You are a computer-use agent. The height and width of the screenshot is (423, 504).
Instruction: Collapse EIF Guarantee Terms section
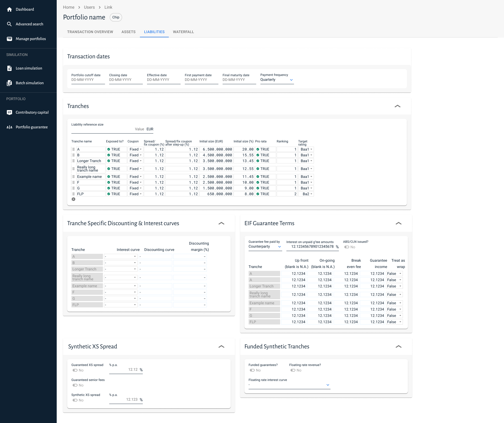tap(398, 223)
